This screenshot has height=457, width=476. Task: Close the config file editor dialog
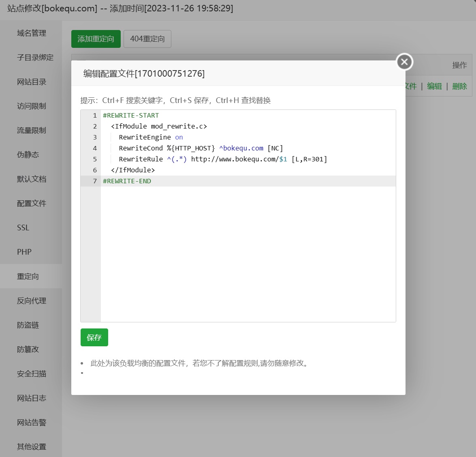point(404,62)
